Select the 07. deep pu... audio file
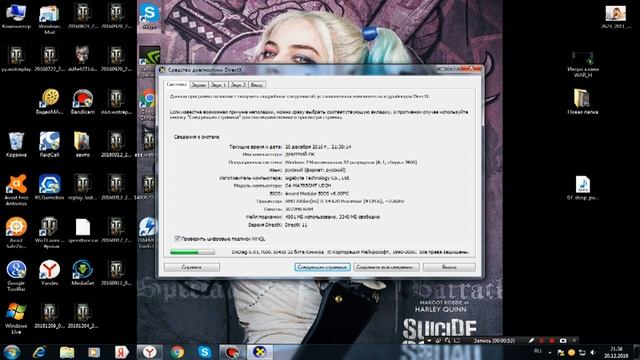 click(582, 187)
